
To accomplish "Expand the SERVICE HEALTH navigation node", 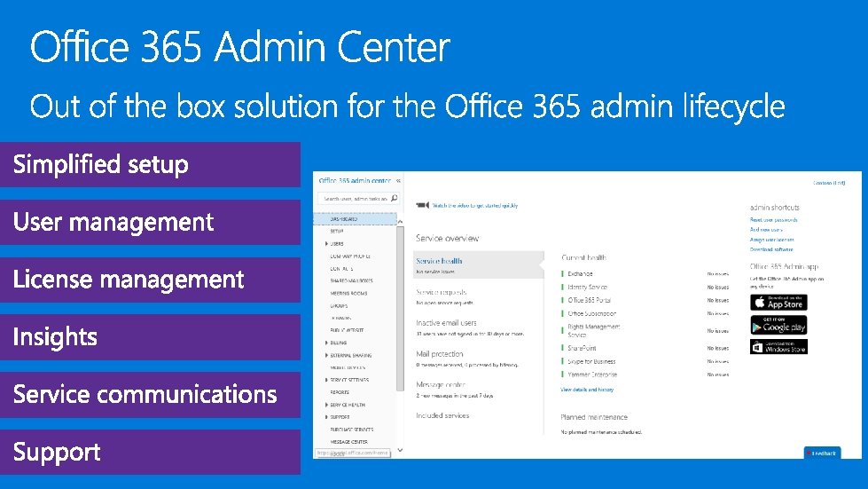I will [326, 405].
